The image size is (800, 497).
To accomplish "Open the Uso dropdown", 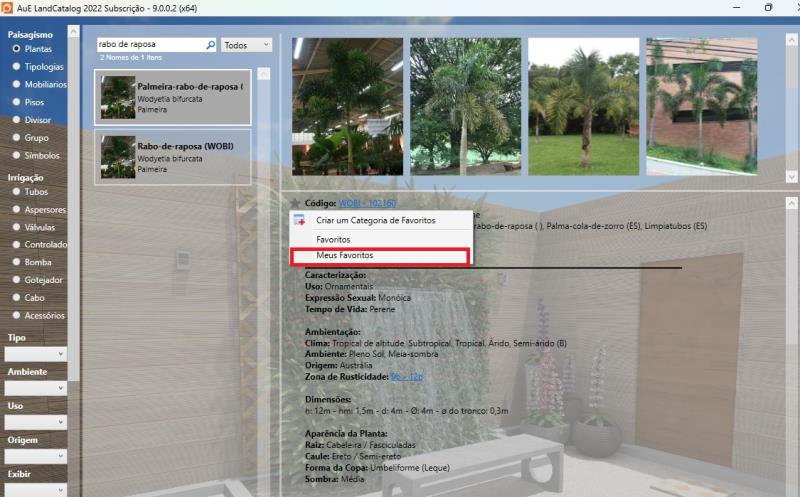I will pyautogui.click(x=36, y=422).
